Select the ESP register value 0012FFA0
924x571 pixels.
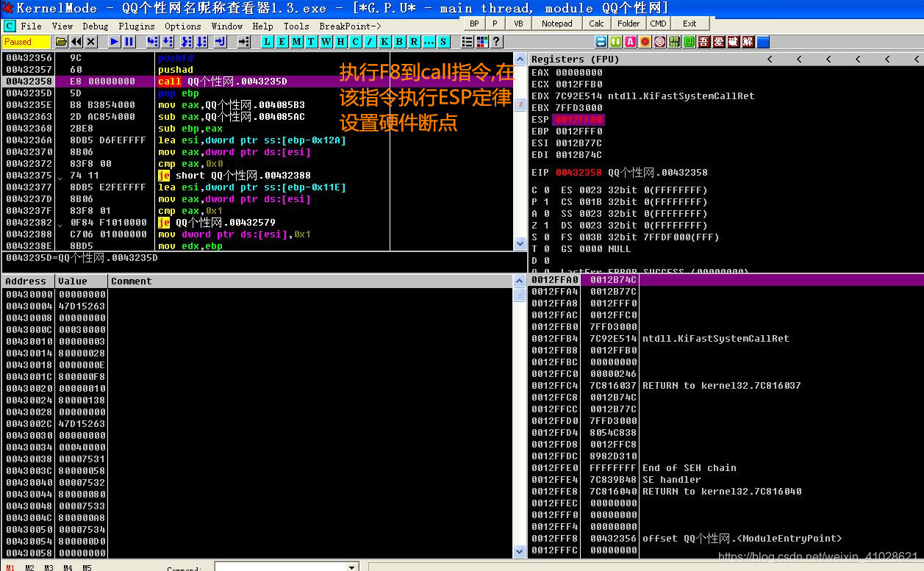[x=579, y=120]
